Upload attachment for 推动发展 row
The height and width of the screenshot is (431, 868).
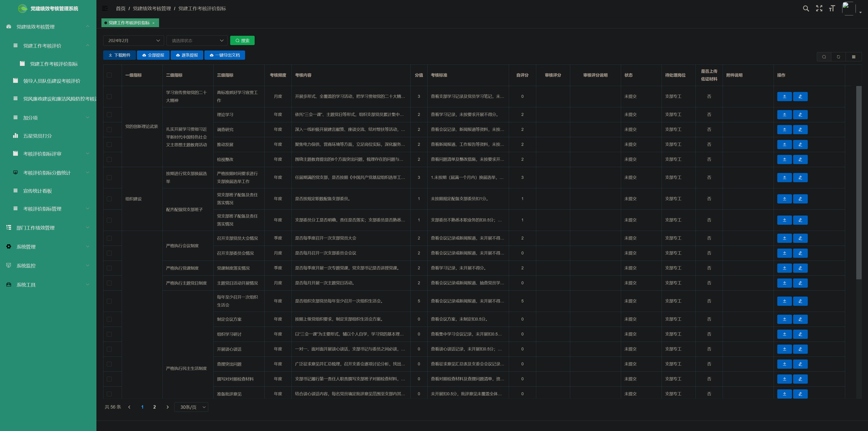coord(784,144)
